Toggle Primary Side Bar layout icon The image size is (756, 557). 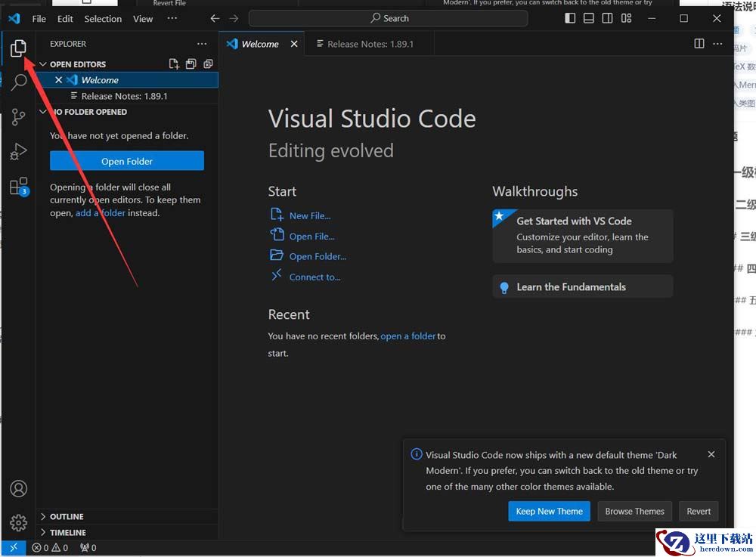tap(570, 18)
